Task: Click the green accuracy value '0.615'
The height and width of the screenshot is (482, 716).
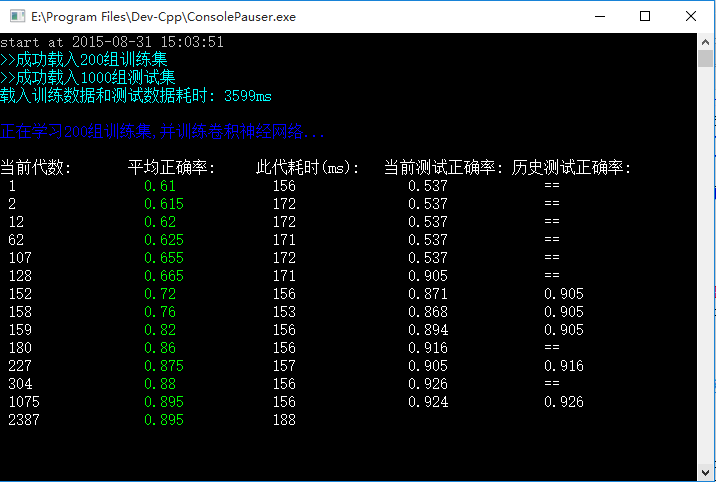Action: point(164,204)
